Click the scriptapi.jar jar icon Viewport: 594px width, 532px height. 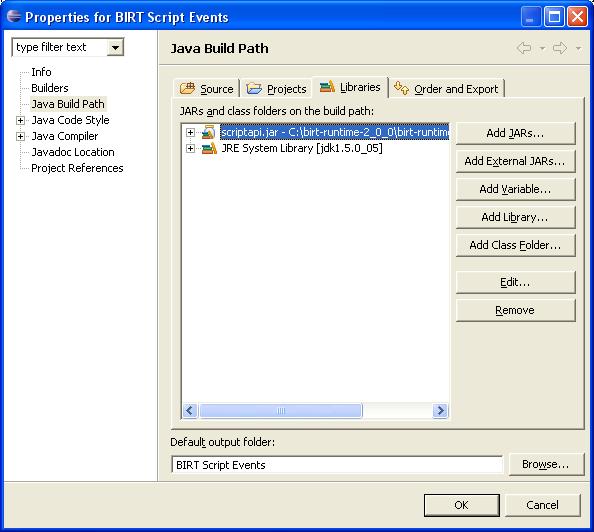coord(209,132)
